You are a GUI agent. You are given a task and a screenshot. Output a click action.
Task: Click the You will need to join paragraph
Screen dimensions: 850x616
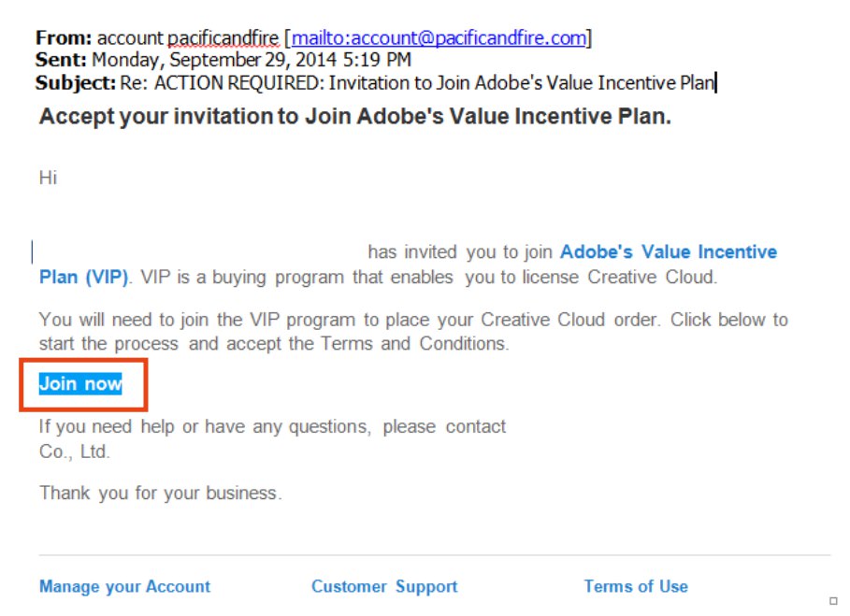pyautogui.click(x=413, y=332)
